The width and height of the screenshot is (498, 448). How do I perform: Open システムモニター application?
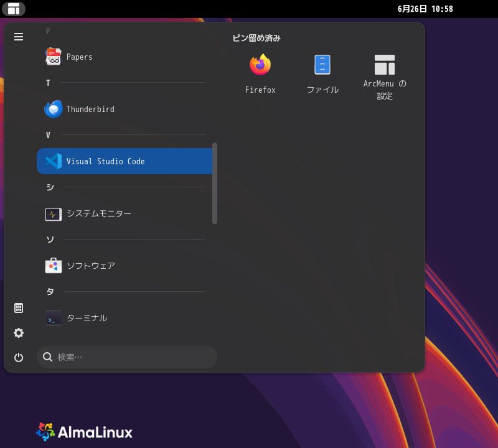click(x=125, y=213)
